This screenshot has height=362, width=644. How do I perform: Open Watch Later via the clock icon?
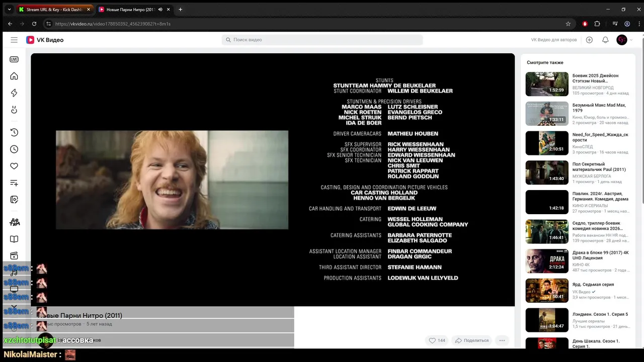pyautogui.click(x=14, y=149)
